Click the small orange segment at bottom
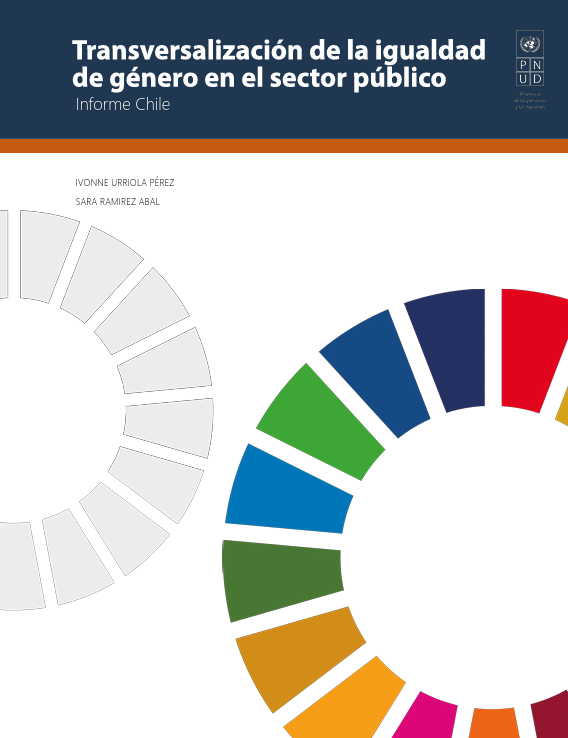The image size is (568, 738). click(495, 723)
